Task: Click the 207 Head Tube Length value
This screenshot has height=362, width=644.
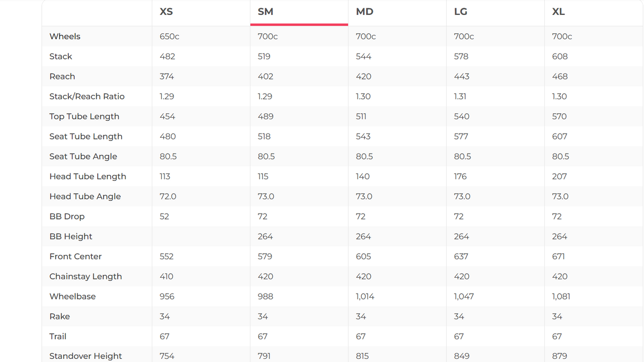Action: (559, 176)
